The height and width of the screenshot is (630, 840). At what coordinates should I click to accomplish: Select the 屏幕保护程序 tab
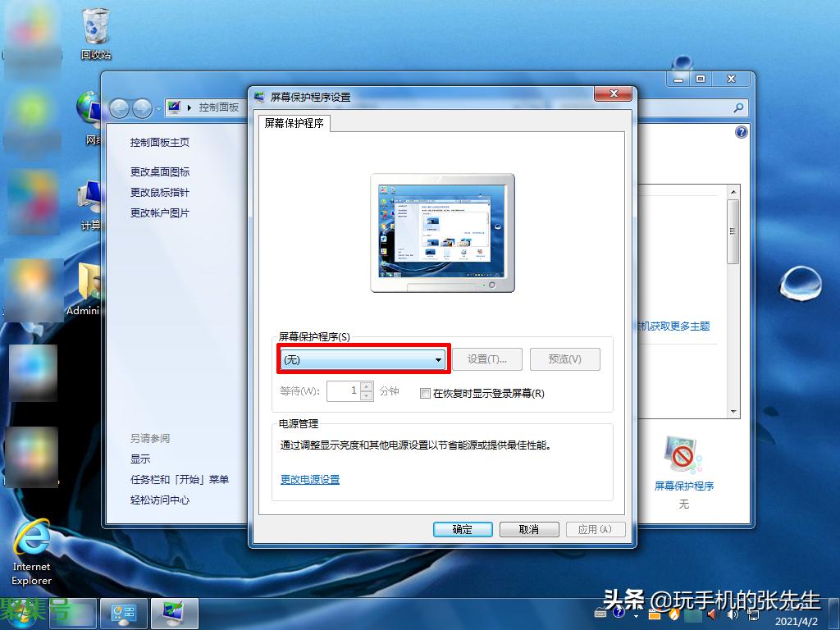(x=294, y=124)
